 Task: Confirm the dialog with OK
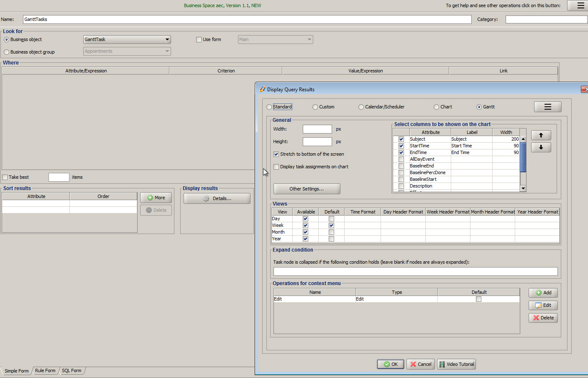(x=391, y=364)
